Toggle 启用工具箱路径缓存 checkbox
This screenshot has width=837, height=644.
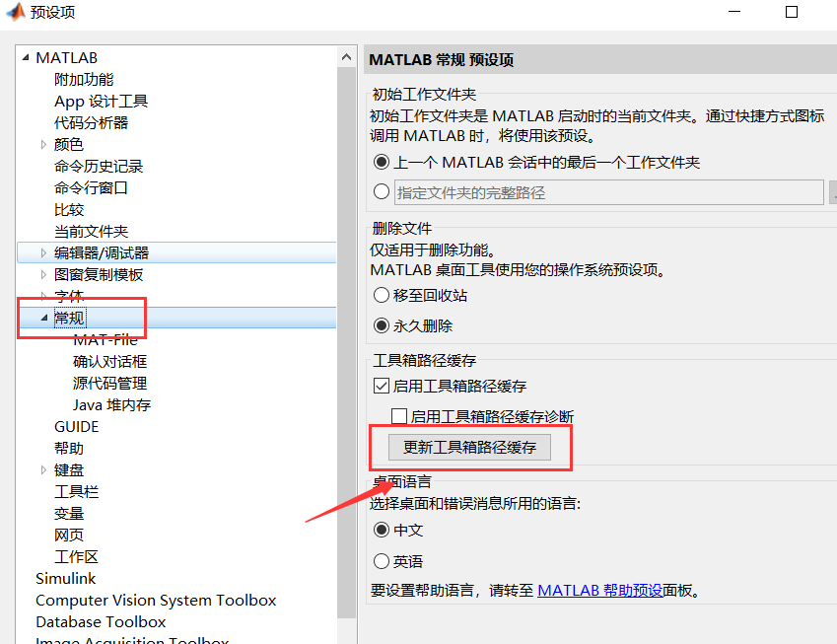pyautogui.click(x=382, y=386)
